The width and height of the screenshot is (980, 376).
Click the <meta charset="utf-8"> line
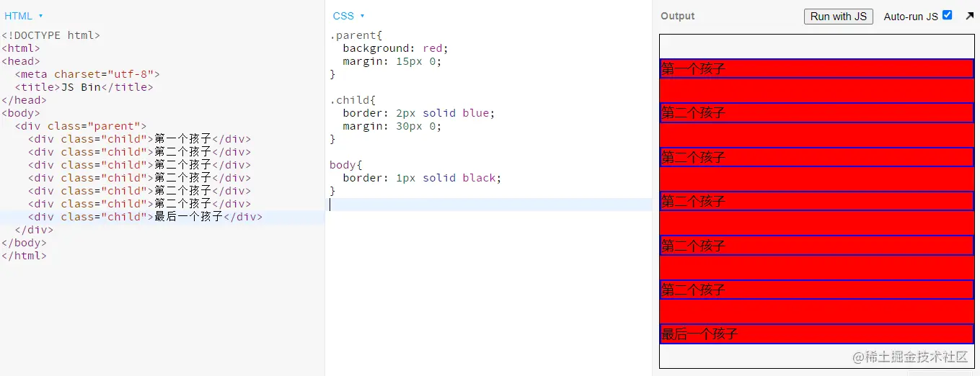click(x=87, y=74)
